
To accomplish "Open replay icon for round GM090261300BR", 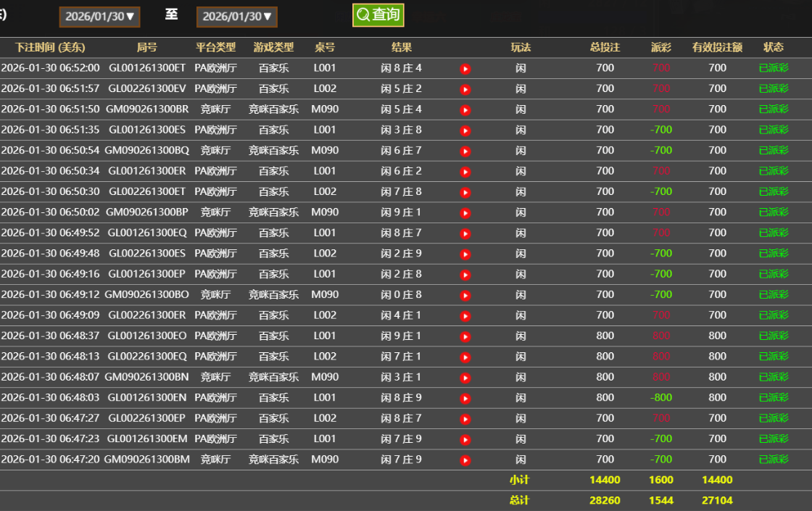I will [465, 110].
